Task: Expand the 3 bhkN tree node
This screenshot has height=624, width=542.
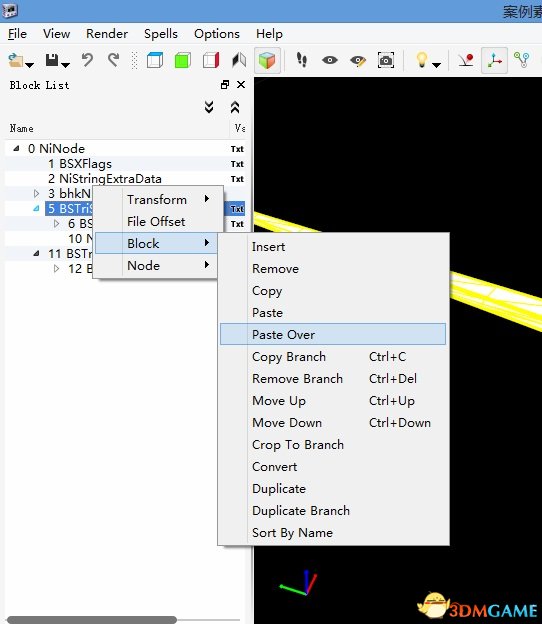Action: point(36,193)
